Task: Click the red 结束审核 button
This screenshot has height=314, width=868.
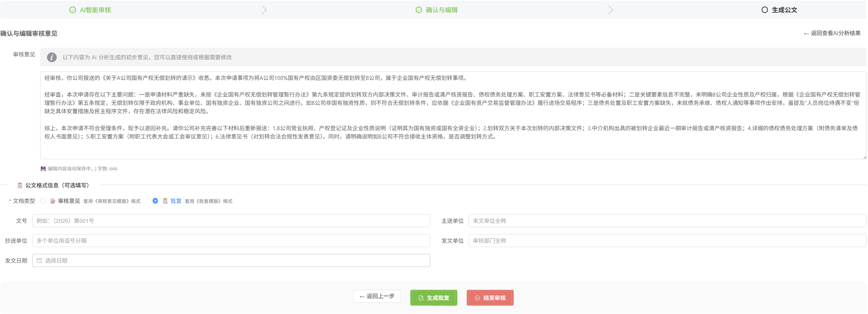Action: click(490, 298)
